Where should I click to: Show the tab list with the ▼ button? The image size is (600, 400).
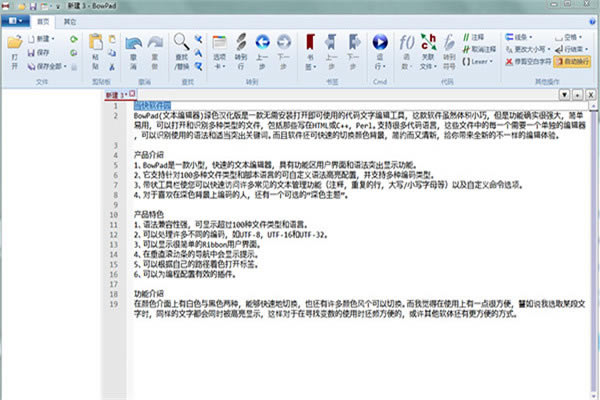pos(564,95)
